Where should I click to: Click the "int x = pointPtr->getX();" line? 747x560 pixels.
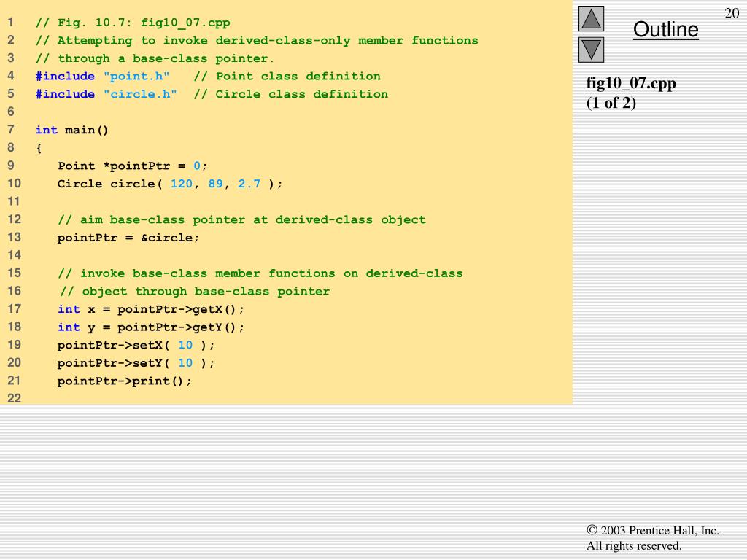click(151, 309)
